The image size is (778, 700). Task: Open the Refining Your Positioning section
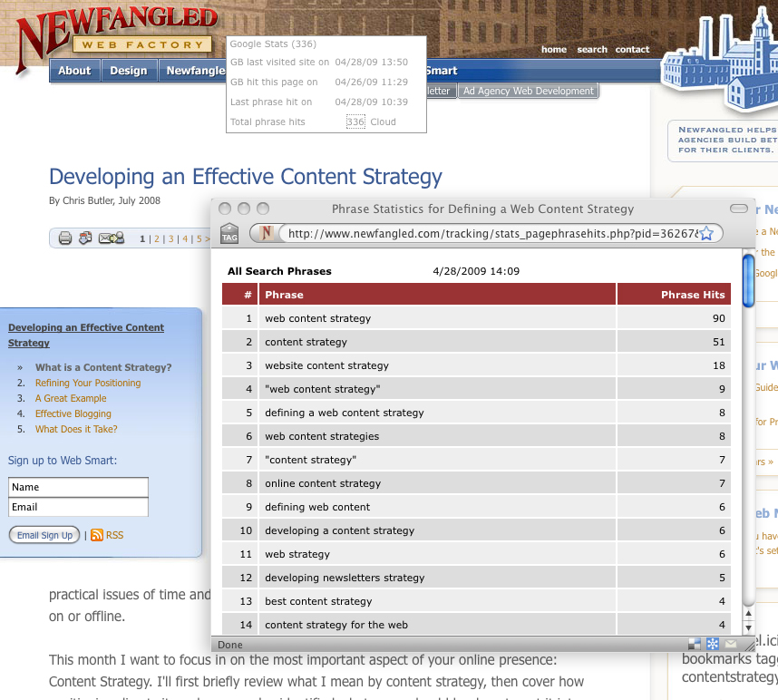click(88, 383)
